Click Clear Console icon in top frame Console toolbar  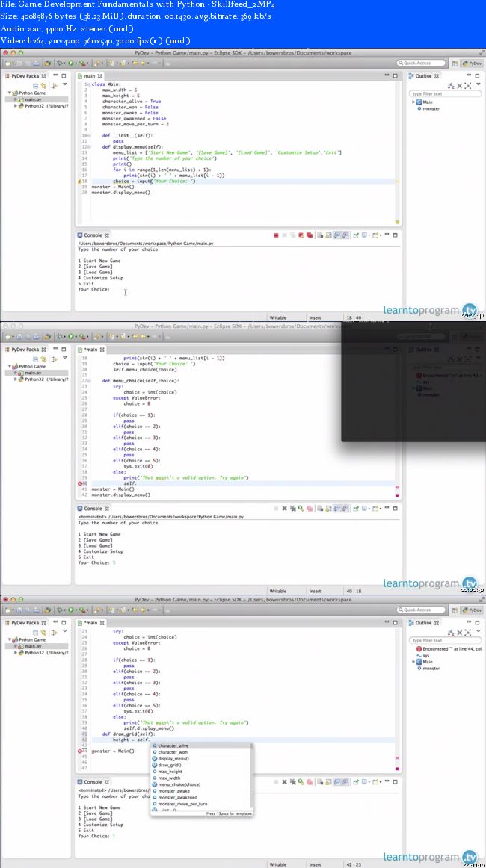tap(320, 235)
